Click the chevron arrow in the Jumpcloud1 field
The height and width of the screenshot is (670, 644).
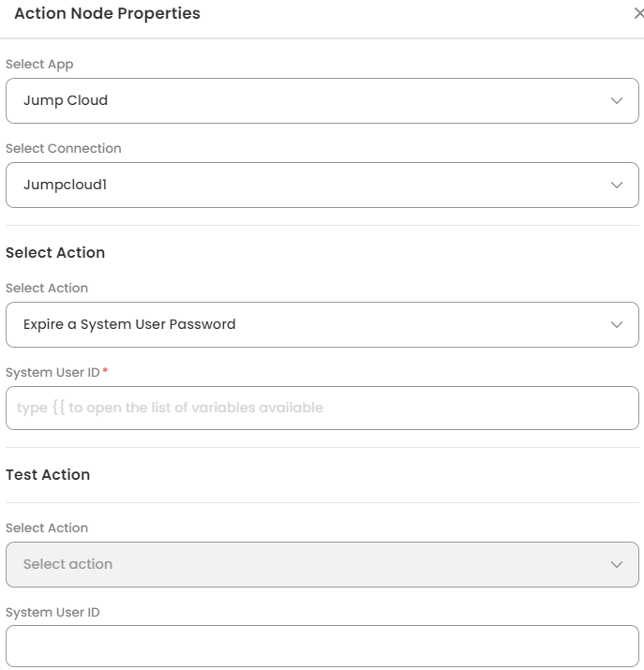pyautogui.click(x=616, y=185)
